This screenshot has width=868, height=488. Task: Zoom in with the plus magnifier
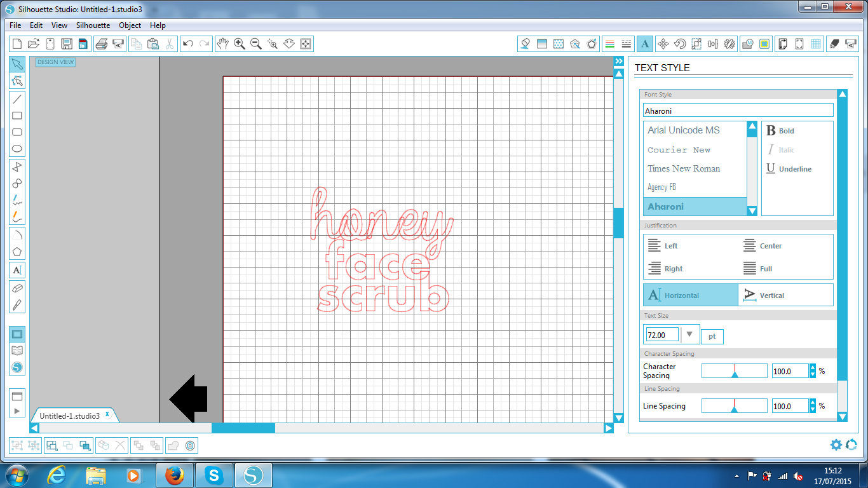click(240, 44)
